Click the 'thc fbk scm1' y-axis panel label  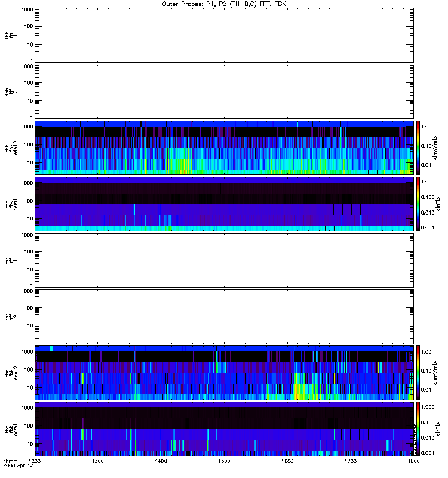[11, 429]
